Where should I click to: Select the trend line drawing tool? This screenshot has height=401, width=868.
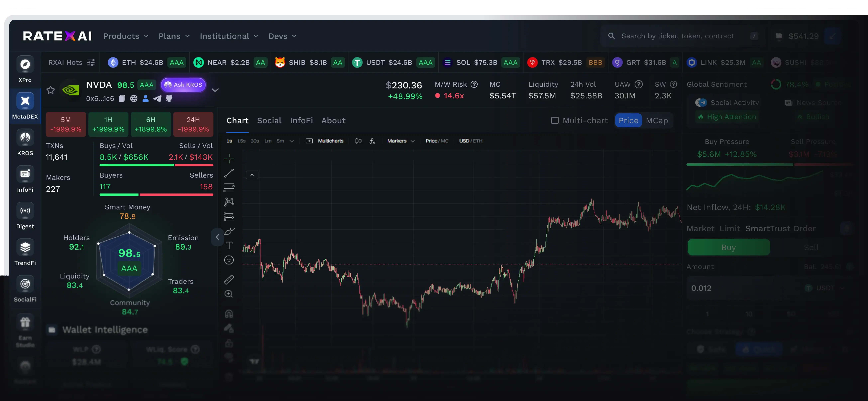(x=229, y=173)
